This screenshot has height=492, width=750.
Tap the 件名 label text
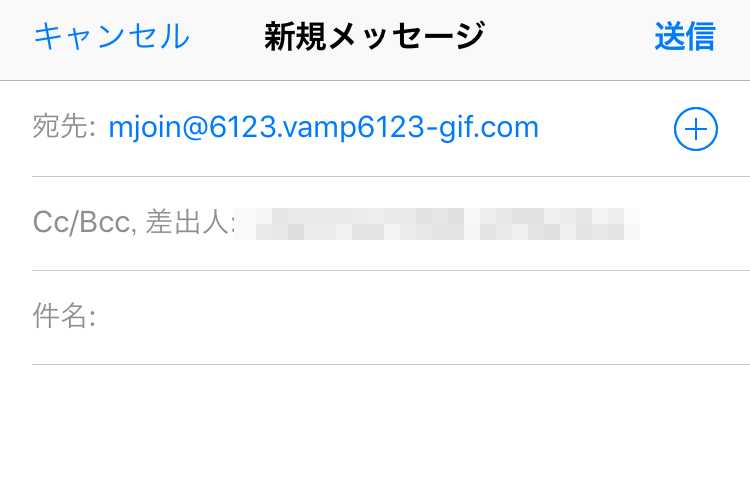tap(64, 316)
